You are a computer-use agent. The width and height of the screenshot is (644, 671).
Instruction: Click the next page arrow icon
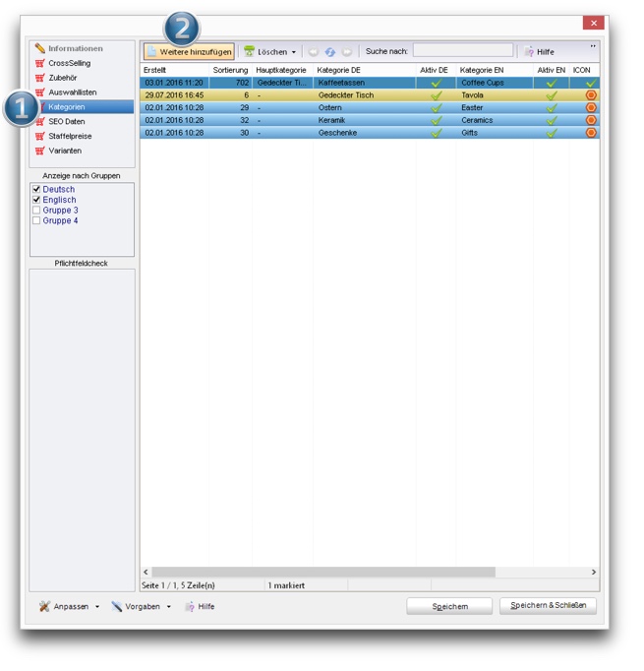click(x=347, y=52)
